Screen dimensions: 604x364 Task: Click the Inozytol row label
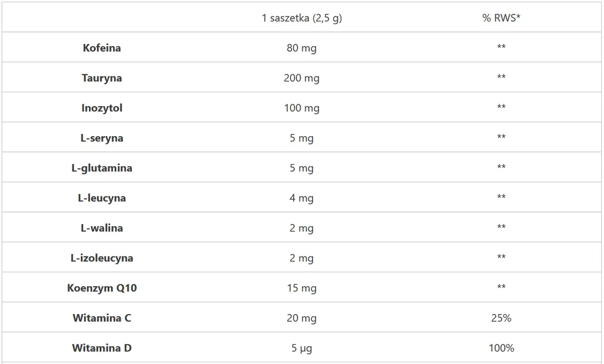click(102, 108)
